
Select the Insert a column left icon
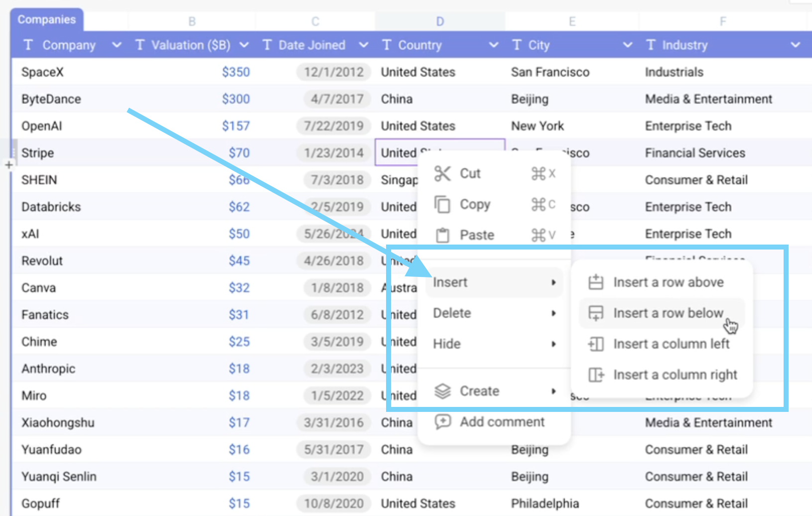(x=596, y=344)
